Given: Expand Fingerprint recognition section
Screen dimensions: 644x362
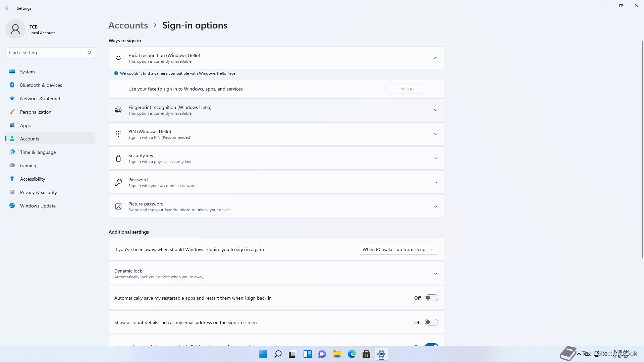Looking at the screenshot, I should (435, 110).
